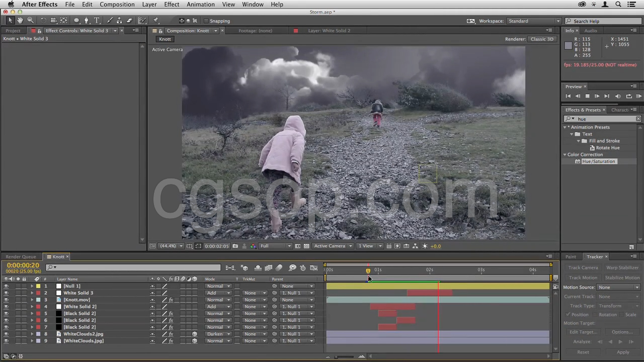This screenshot has width=644, height=362.
Task: Expand the White Solid 3 layer properties
Action: [x=32, y=293]
